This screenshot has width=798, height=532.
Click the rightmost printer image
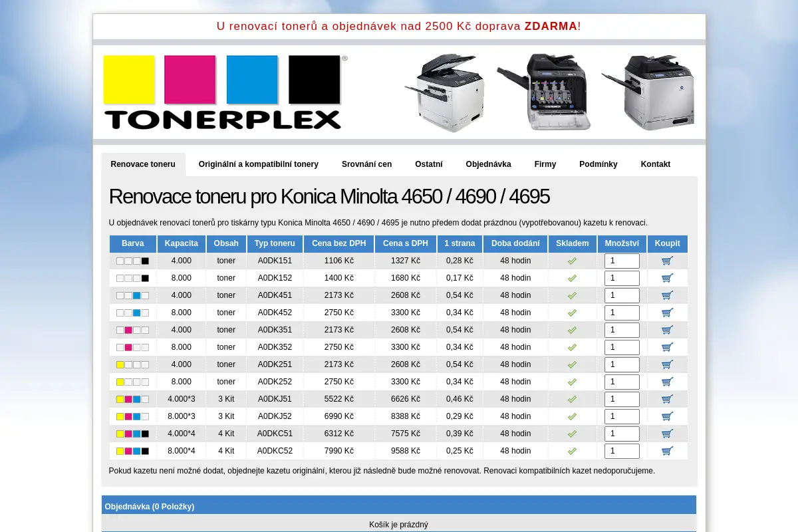click(x=648, y=92)
